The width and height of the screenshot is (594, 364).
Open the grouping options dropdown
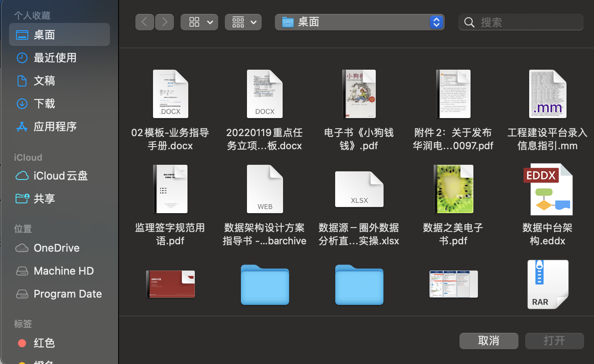(x=243, y=22)
